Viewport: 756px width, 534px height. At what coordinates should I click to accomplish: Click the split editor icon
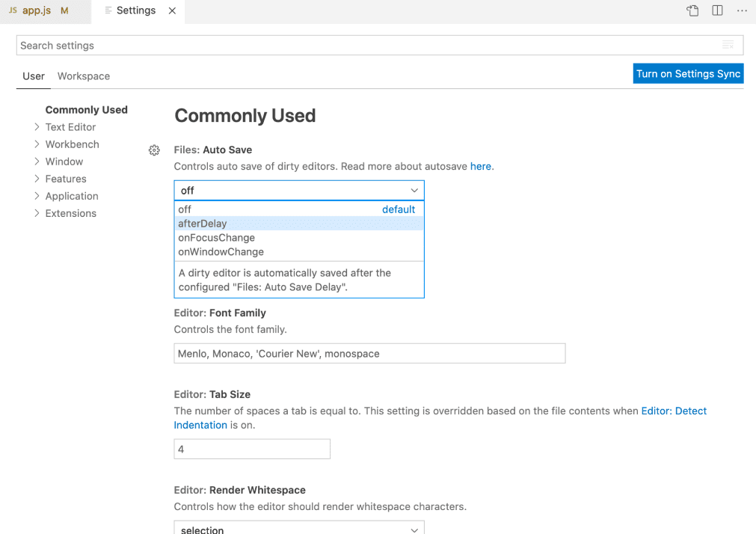point(717,10)
